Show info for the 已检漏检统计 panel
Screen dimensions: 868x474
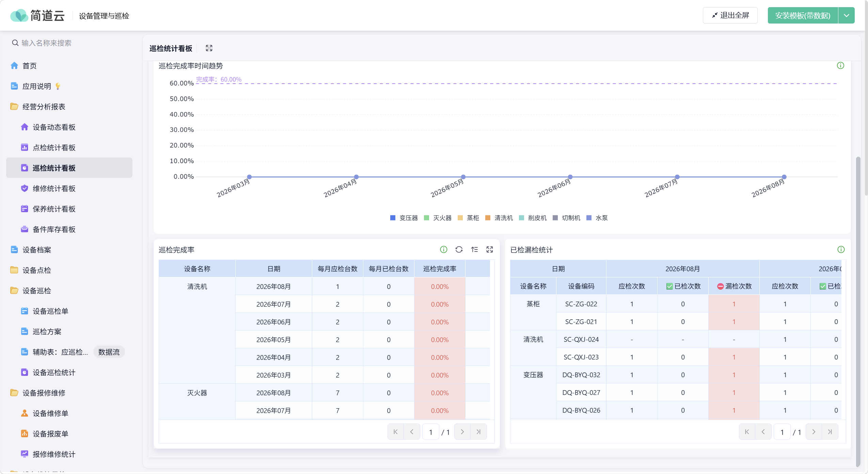841,249
